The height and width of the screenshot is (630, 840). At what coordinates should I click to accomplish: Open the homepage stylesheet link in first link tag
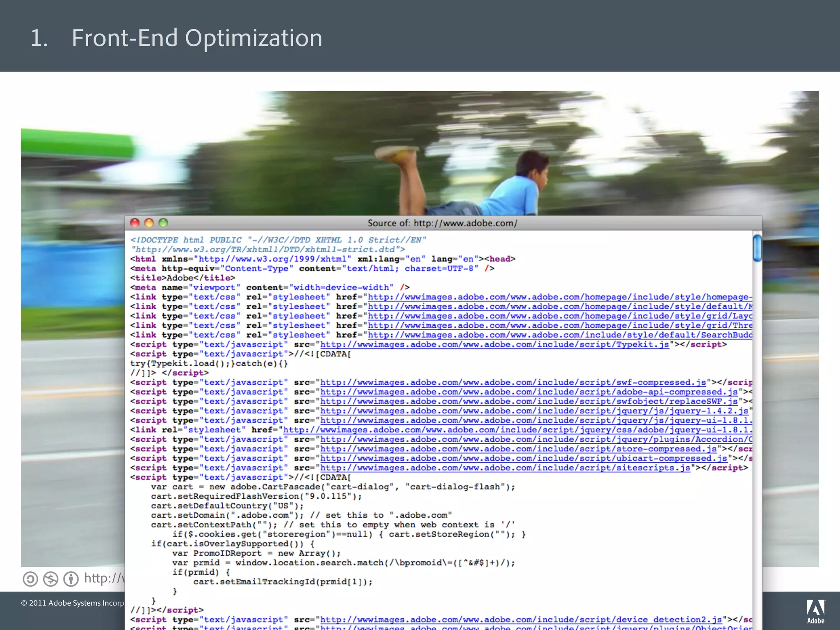pyautogui.click(x=560, y=297)
